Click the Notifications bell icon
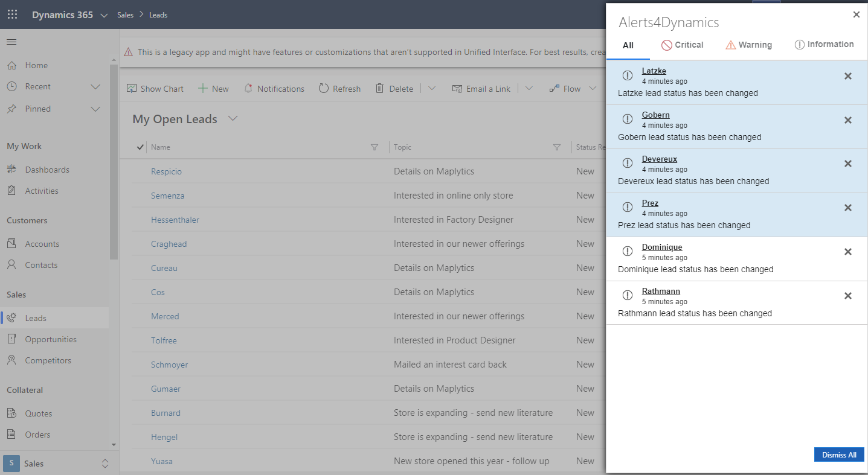 [x=248, y=89]
